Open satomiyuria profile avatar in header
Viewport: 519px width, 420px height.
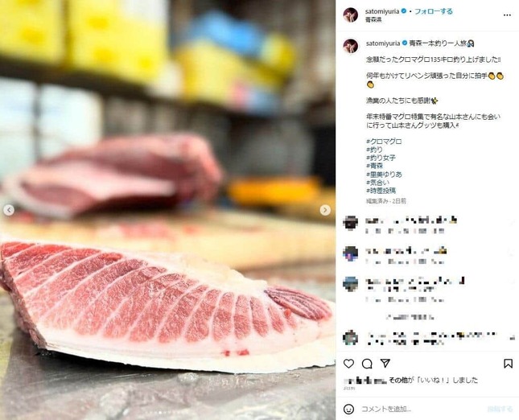(351, 15)
